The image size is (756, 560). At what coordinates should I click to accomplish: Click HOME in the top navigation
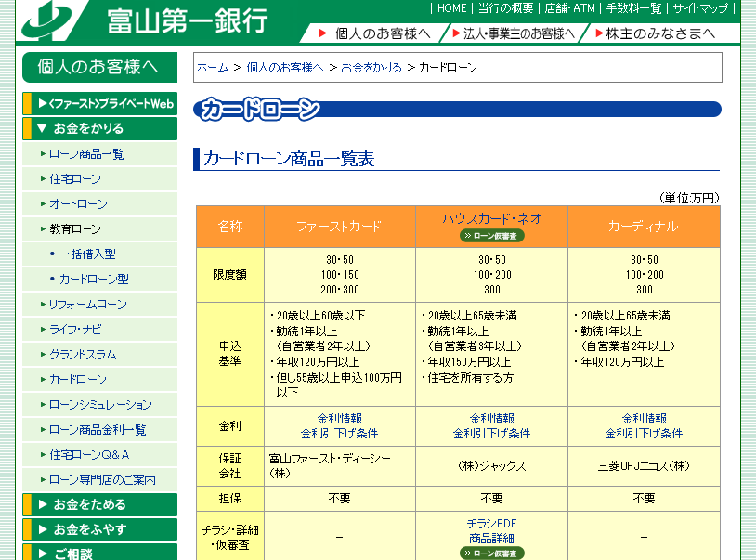pos(450,7)
